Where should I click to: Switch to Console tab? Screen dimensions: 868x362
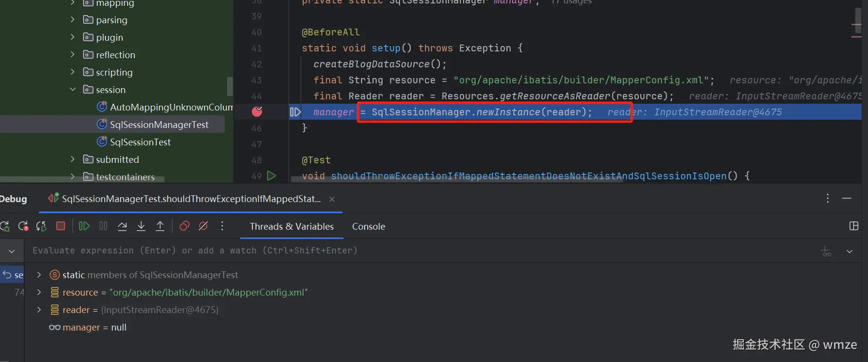coord(368,226)
